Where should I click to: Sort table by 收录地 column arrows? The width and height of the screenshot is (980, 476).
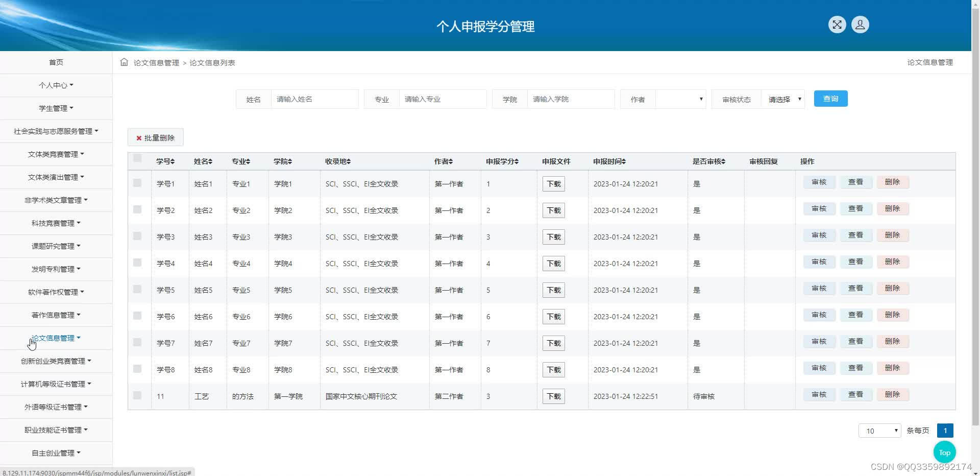pos(349,161)
